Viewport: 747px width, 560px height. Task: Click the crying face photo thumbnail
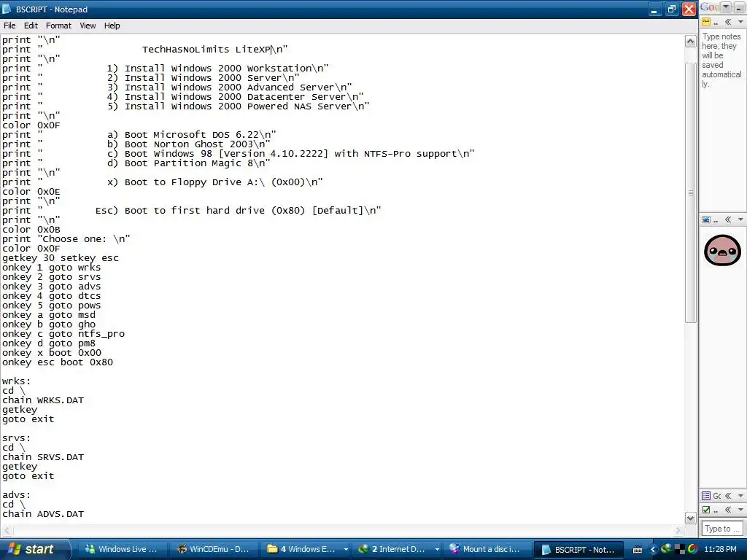[722, 250]
